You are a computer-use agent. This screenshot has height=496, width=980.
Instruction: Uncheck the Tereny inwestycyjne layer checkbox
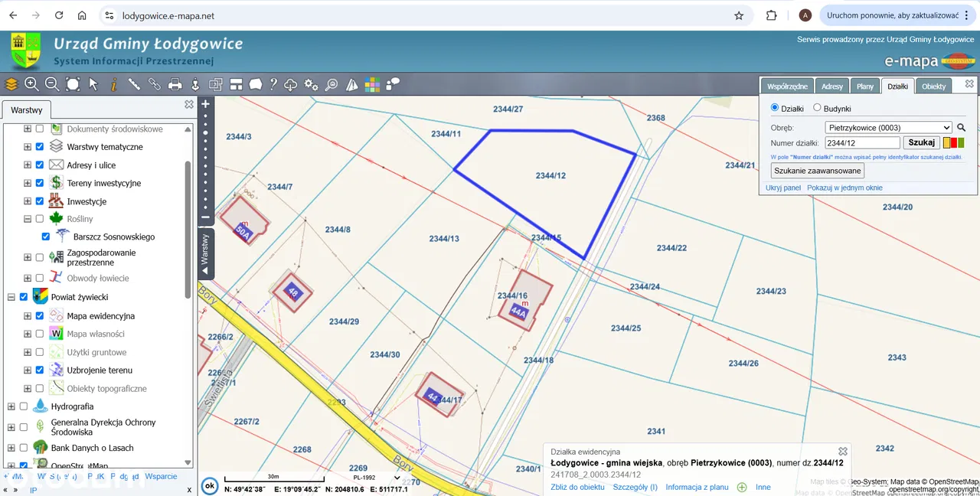[39, 184]
